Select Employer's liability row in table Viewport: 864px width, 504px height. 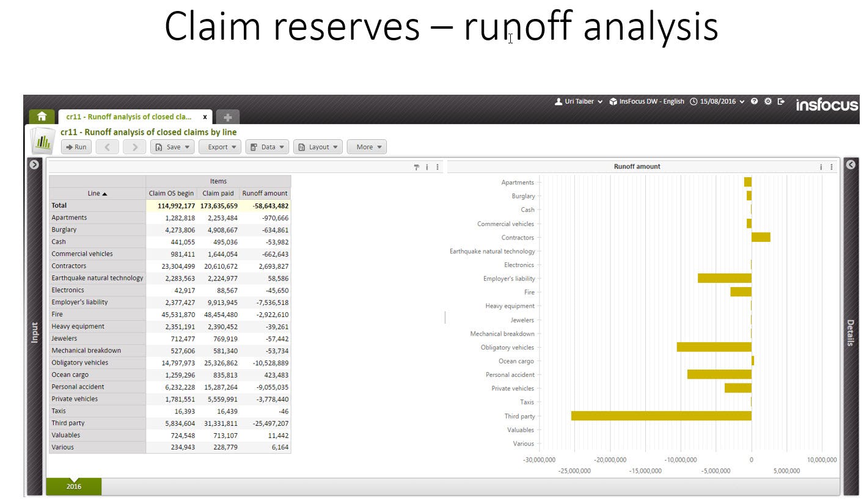[x=170, y=302]
